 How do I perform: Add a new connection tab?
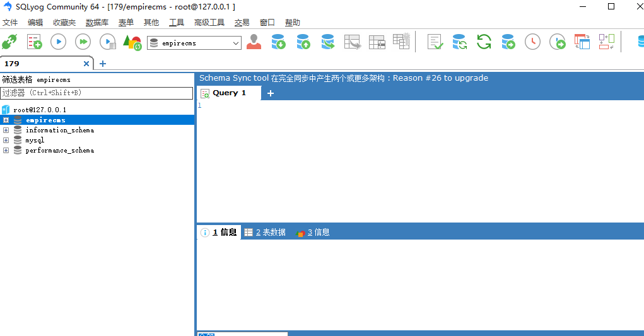[x=103, y=64]
